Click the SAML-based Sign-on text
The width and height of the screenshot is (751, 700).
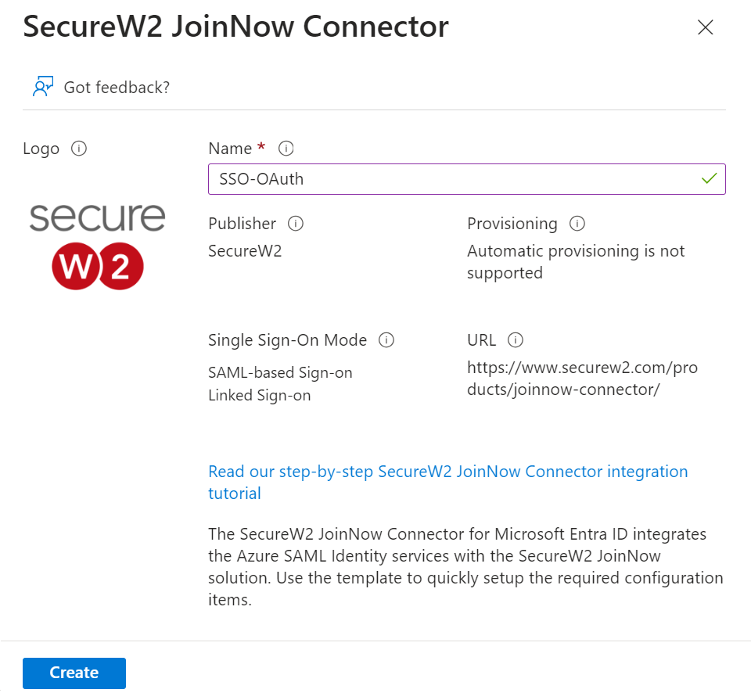(280, 373)
